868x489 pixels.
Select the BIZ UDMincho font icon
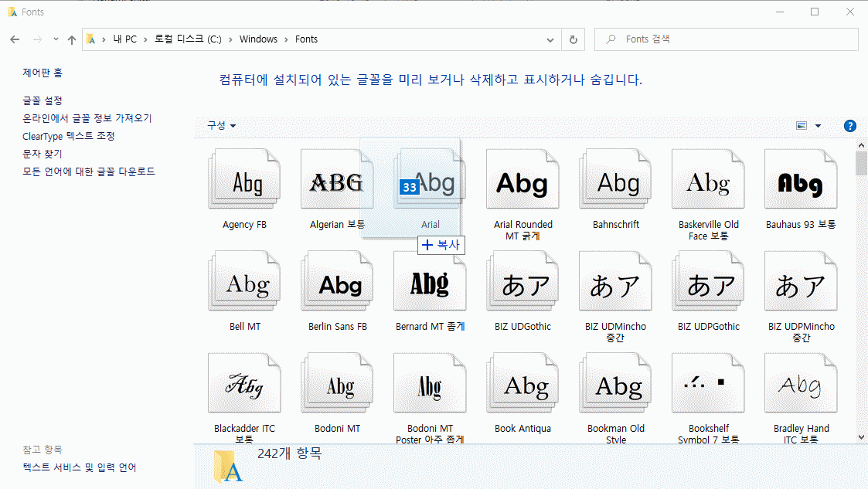[x=615, y=281]
